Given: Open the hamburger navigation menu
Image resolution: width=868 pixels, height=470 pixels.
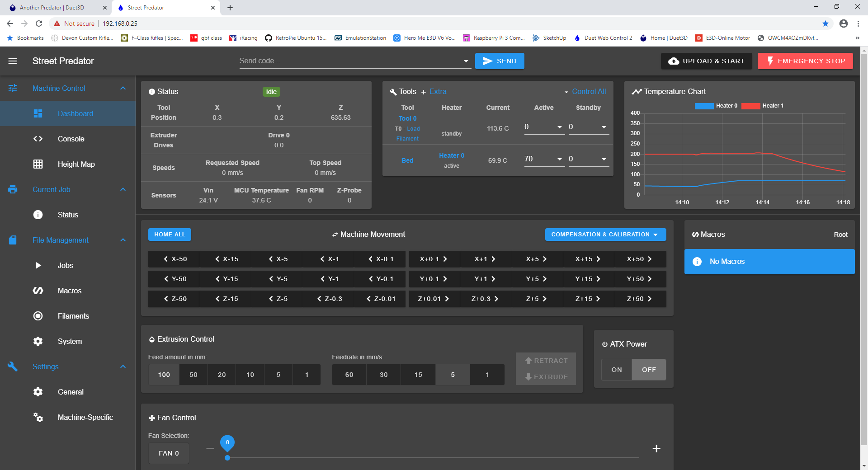Looking at the screenshot, I should pos(13,61).
